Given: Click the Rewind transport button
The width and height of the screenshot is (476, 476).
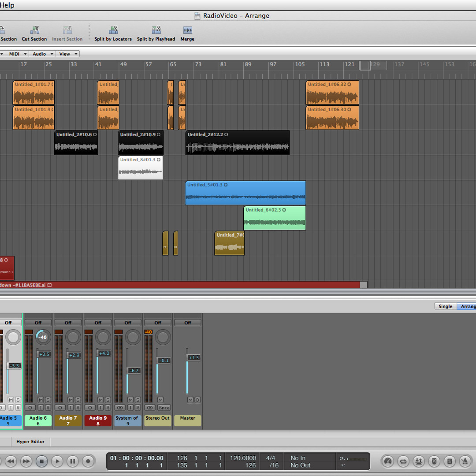Looking at the screenshot, I should coord(11,461).
